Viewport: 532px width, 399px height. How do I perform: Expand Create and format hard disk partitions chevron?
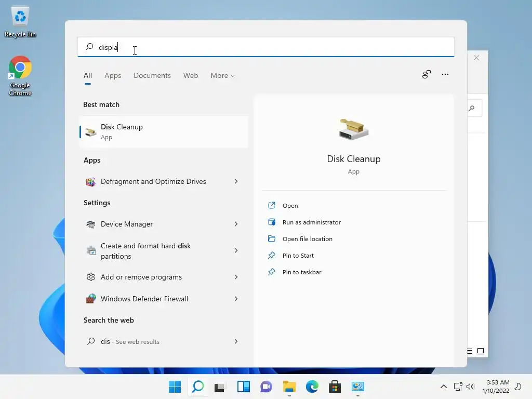(x=236, y=250)
